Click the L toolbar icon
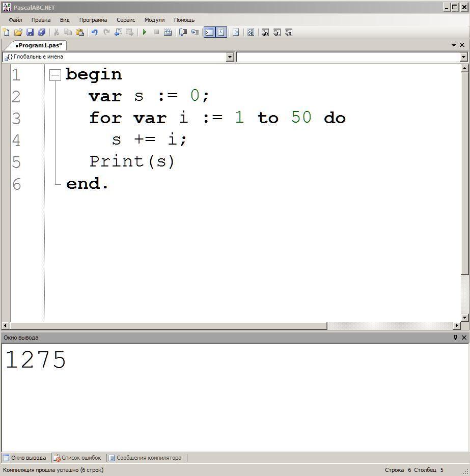Screen dimensions: 470x476 point(277,32)
